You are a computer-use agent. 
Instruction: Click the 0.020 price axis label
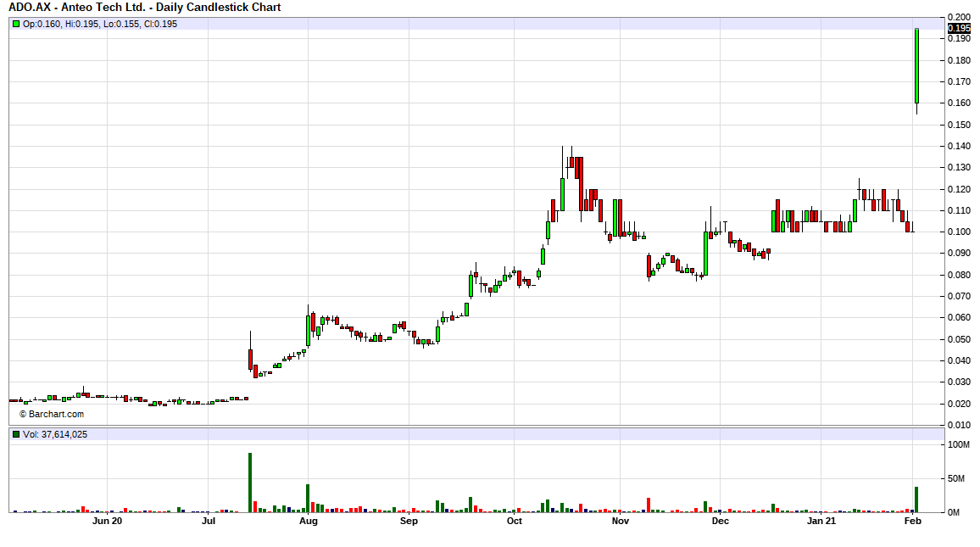pyautogui.click(x=960, y=404)
